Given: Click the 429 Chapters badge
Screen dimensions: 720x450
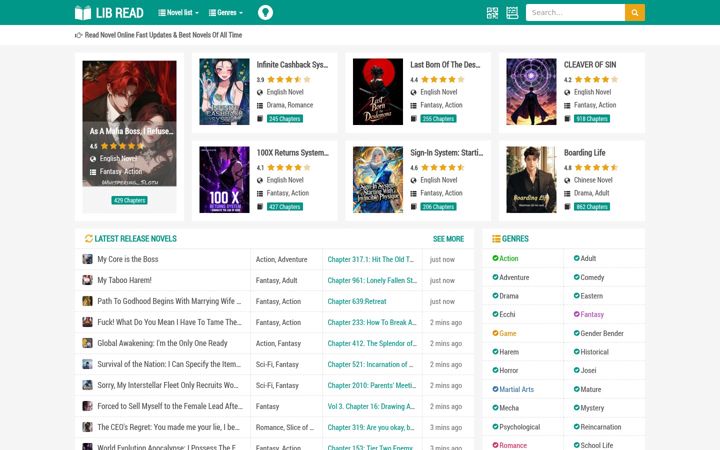Looking at the screenshot, I should point(129,200).
